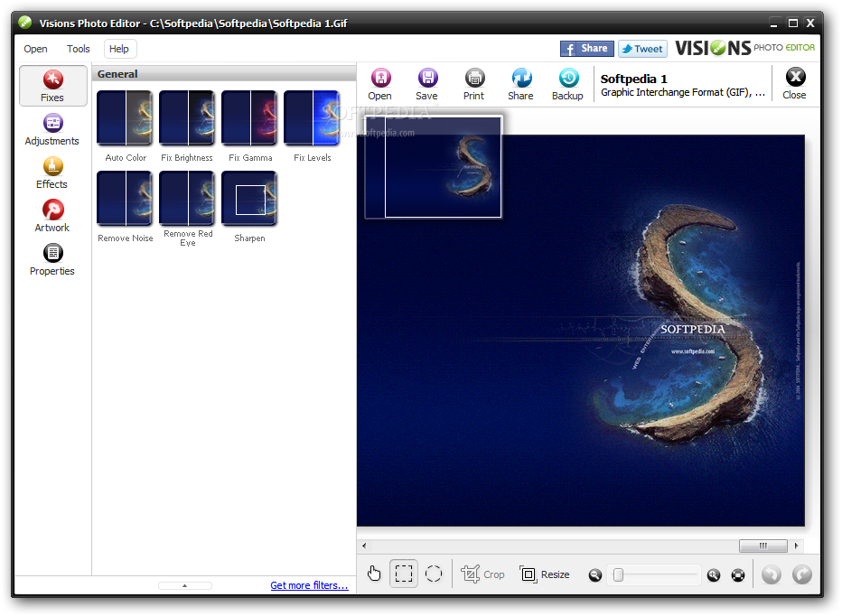Image resolution: width=842 pixels, height=616 pixels.
Task: Apply the Fix Brightness filter
Action: point(187,118)
